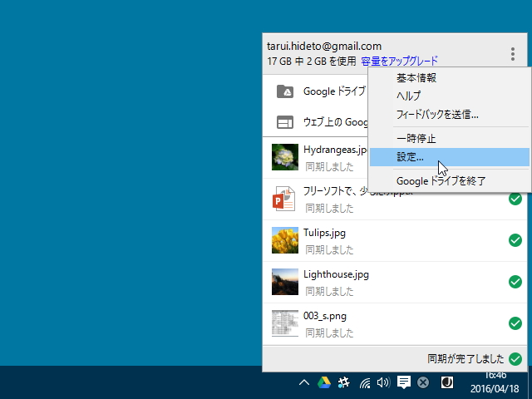Select ヘルプ menu entry
The width and height of the screenshot is (532, 399).
click(450, 96)
